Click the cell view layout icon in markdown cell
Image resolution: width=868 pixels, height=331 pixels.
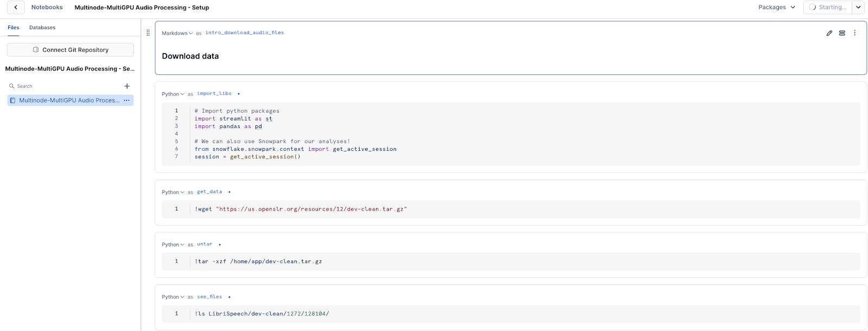[842, 33]
